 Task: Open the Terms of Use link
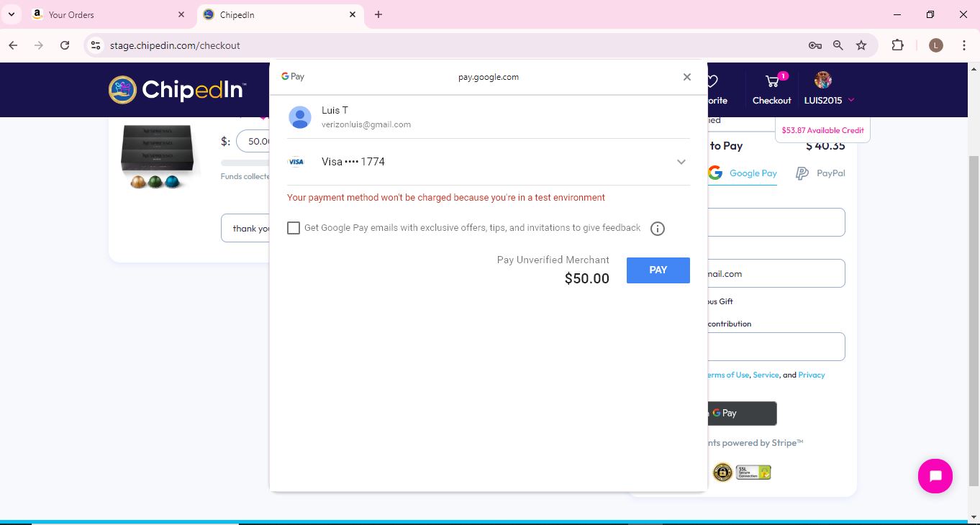coord(728,375)
